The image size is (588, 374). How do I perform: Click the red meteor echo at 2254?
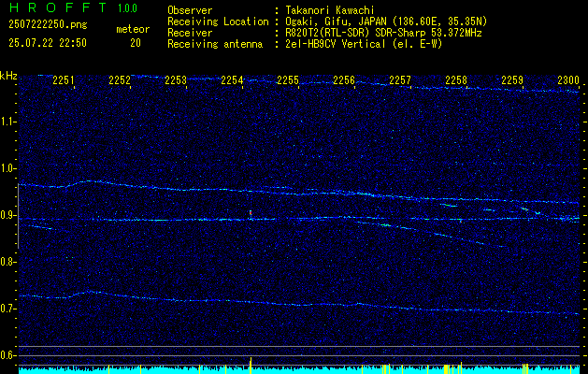(251, 213)
